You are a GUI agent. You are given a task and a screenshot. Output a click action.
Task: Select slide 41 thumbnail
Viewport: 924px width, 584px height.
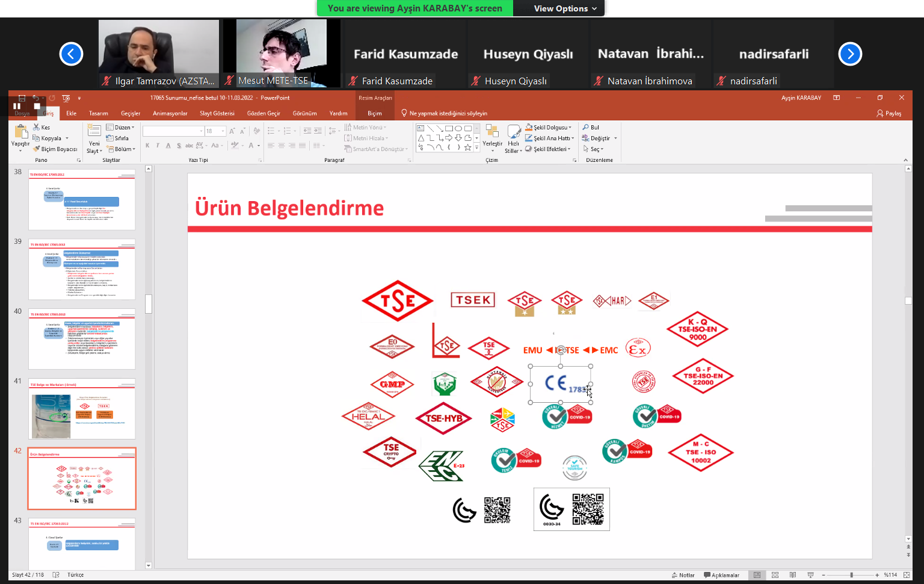pos(82,408)
